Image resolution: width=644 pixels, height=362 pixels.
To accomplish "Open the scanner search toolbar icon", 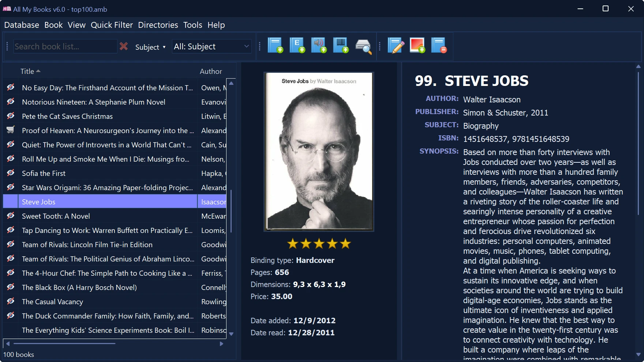I will point(363,46).
